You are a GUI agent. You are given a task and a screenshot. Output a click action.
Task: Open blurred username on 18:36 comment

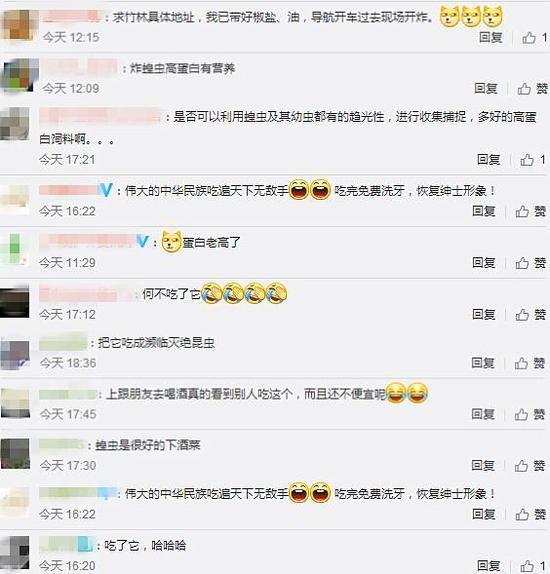(x=63, y=343)
